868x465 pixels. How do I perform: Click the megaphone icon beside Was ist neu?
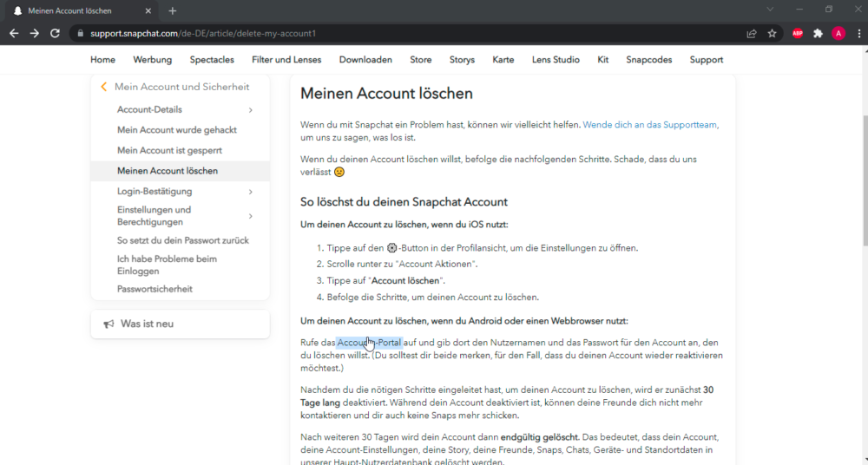point(108,324)
